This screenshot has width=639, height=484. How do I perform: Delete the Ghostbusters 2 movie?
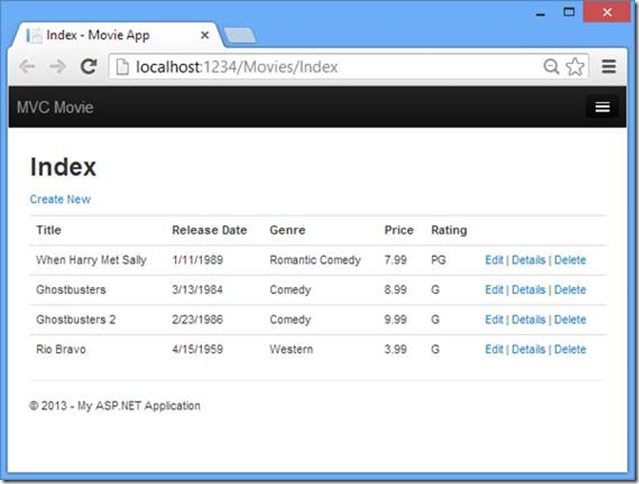[570, 320]
